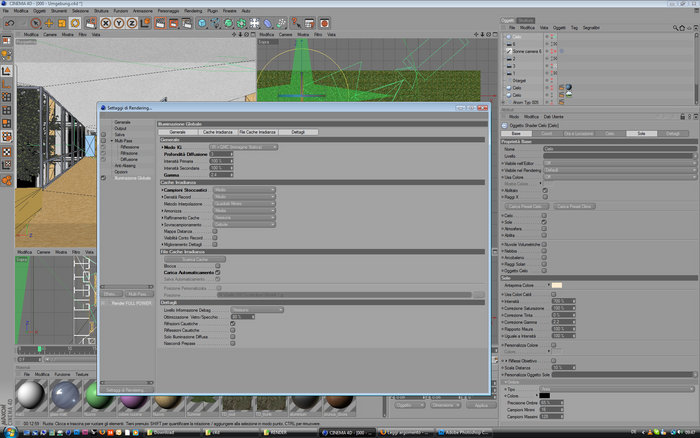This screenshot has height=438, width=700.
Task: Click the Undo arrow in the top toolbar
Action: tap(9, 23)
